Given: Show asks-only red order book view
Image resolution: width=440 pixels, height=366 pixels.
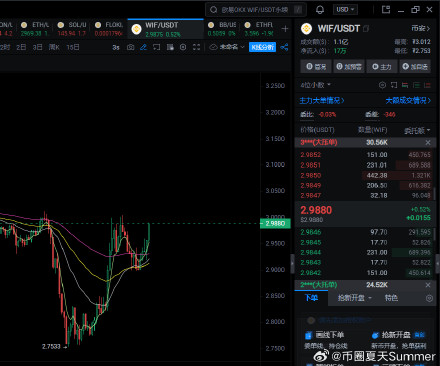Looking at the screenshot, I should click(427, 85).
